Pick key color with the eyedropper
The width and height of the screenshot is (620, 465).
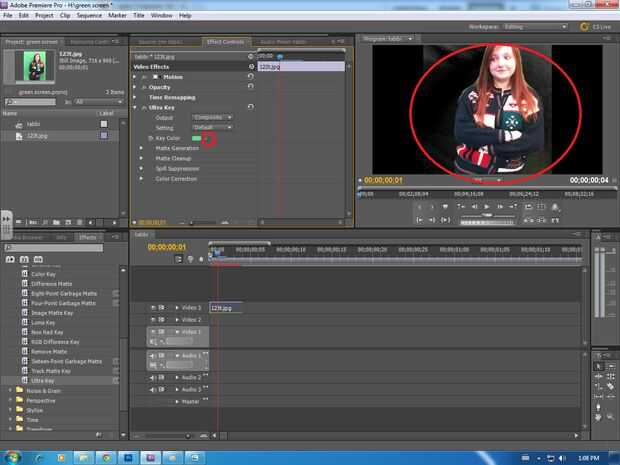(x=209, y=138)
